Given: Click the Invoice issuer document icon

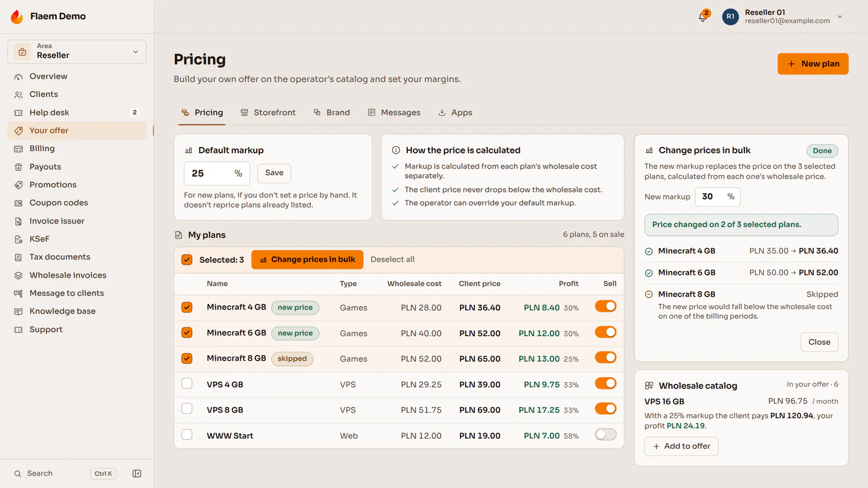Looking at the screenshot, I should pos(18,221).
